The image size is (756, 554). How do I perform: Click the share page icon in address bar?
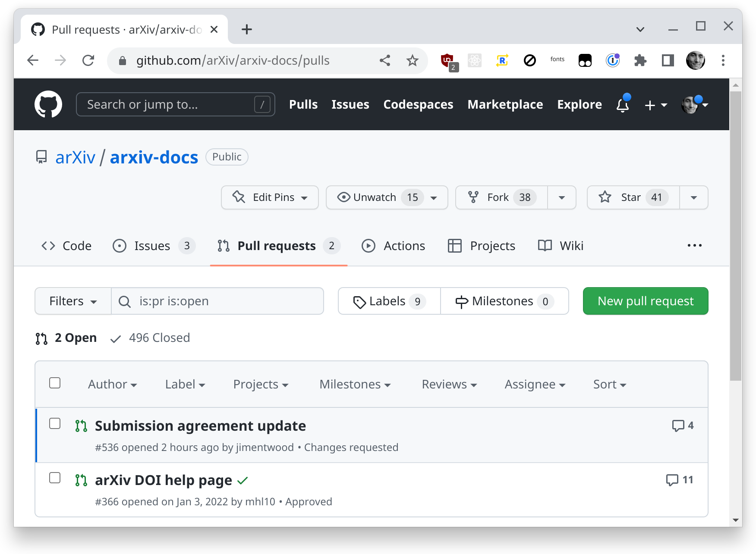click(385, 60)
